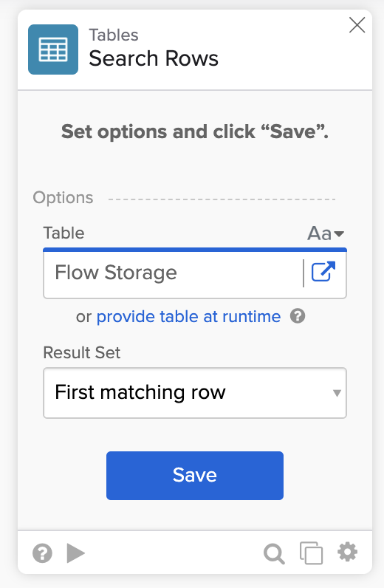Click the Options section header

point(63,198)
